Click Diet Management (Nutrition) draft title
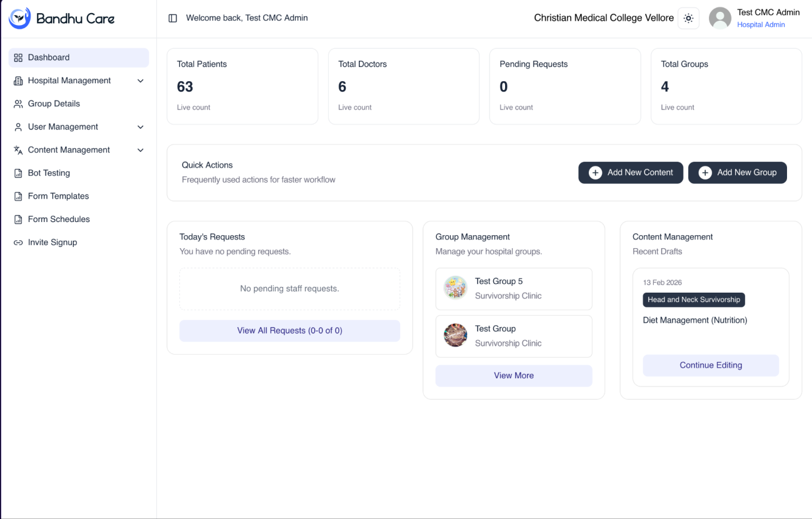The width and height of the screenshot is (812, 519). [x=695, y=320]
